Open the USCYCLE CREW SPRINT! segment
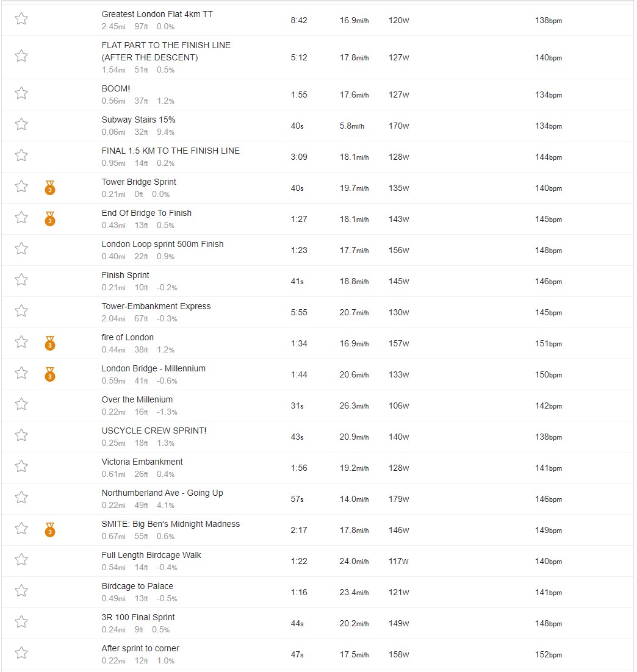This screenshot has width=637, height=672. point(154,431)
